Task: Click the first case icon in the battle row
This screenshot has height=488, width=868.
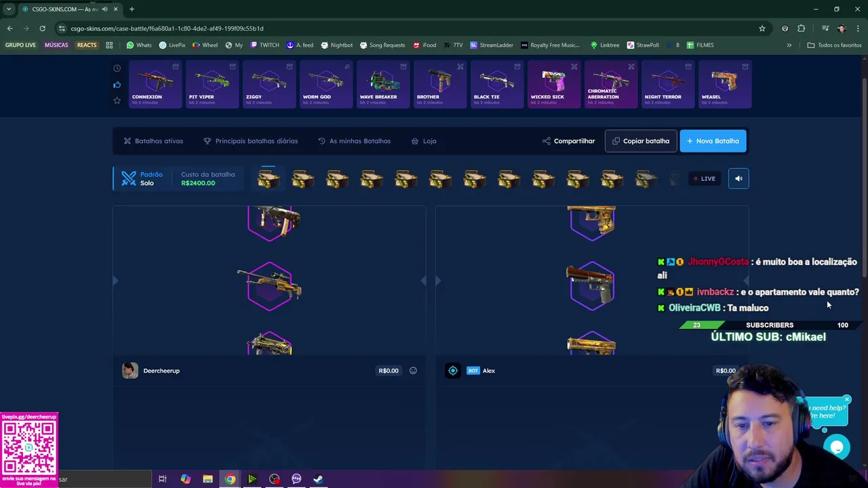Action: pos(269,179)
